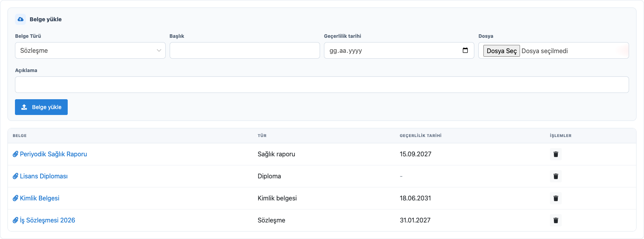Click the 'Diploma' type cell
The image size is (644, 239).
[x=269, y=176]
